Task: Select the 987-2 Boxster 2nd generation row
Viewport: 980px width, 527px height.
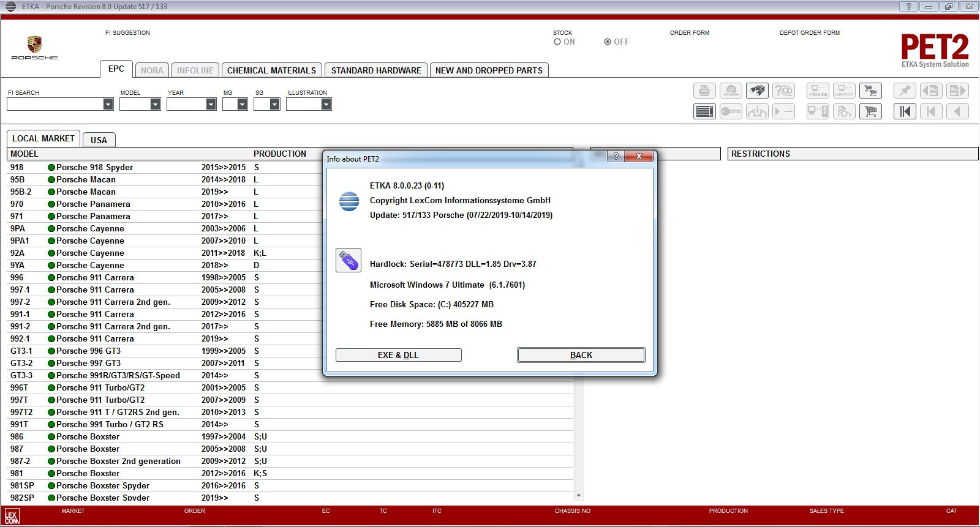Action: click(290, 461)
